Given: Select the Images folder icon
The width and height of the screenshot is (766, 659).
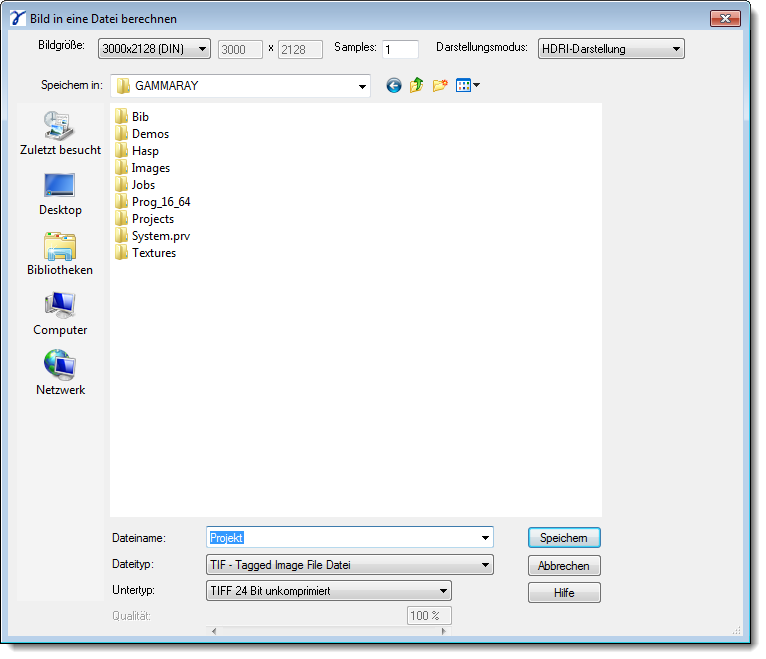Looking at the screenshot, I should point(122,168).
